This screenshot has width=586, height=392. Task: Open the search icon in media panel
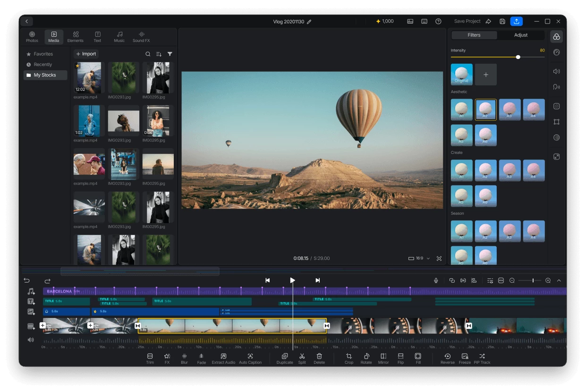click(x=148, y=54)
